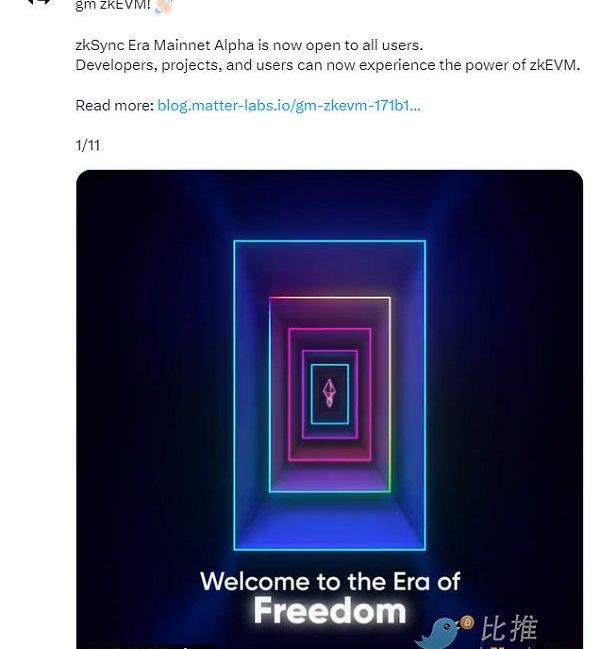This screenshot has height=649, width=600.
Task: Click the zkSync profile avatar icon
Action: pos(38,3)
